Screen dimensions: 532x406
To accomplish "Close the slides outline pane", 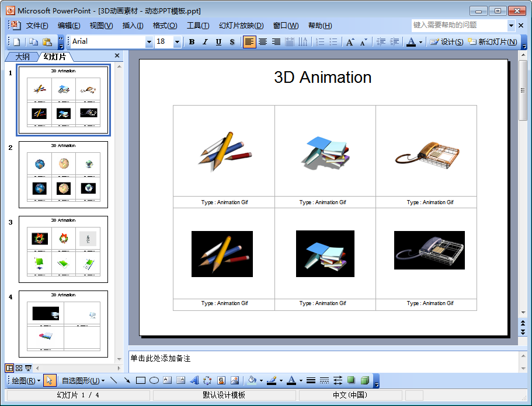I will coord(117,55).
